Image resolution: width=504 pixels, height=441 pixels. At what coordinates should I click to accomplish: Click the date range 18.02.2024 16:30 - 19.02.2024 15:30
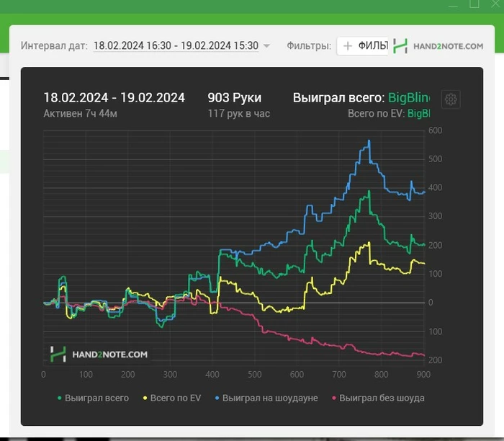176,45
